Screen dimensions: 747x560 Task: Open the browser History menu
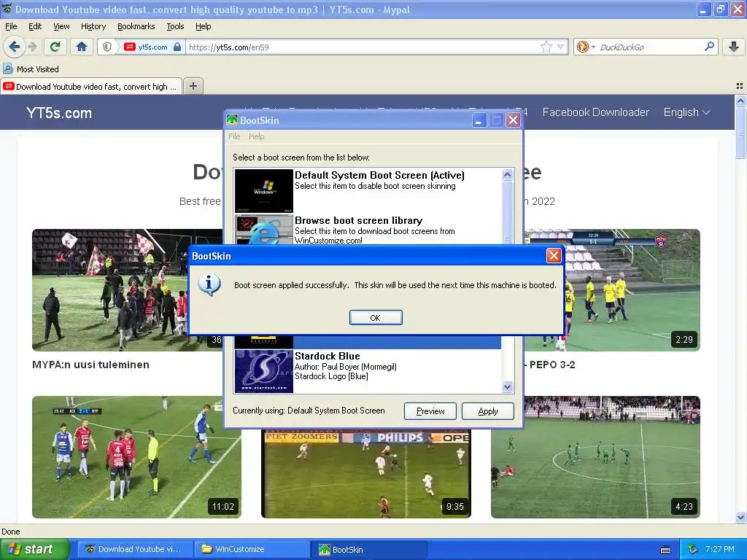(93, 26)
